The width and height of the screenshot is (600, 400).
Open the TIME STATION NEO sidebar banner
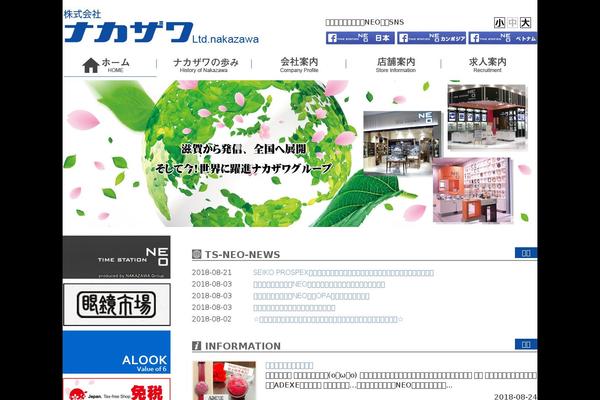click(117, 257)
